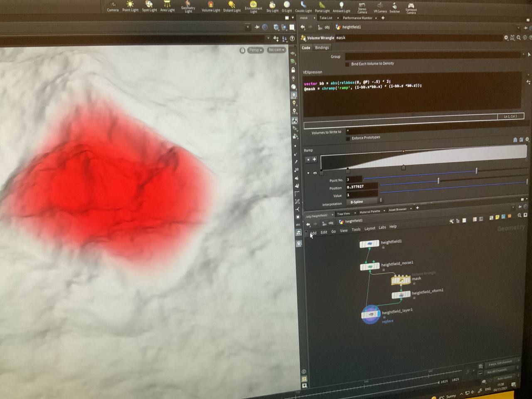532x399 pixels.
Task: Select the Stereo Camera shelf tool
Action: 362,7
